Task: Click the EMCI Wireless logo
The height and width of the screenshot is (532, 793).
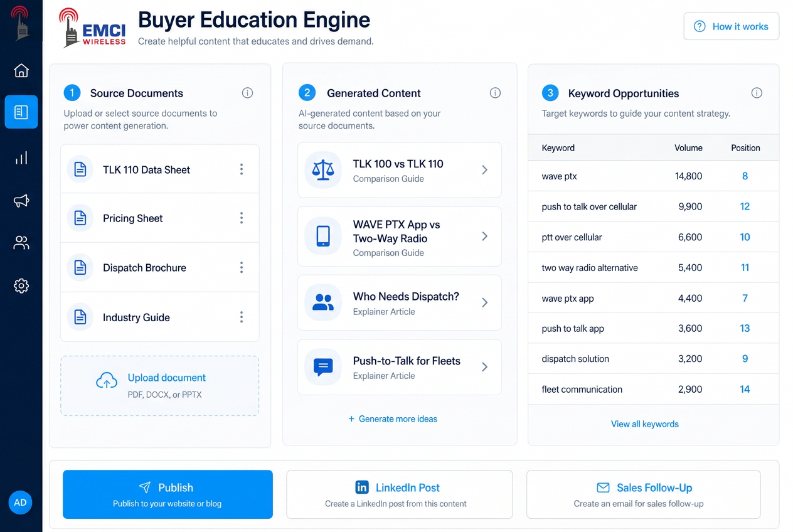Action: click(92, 28)
